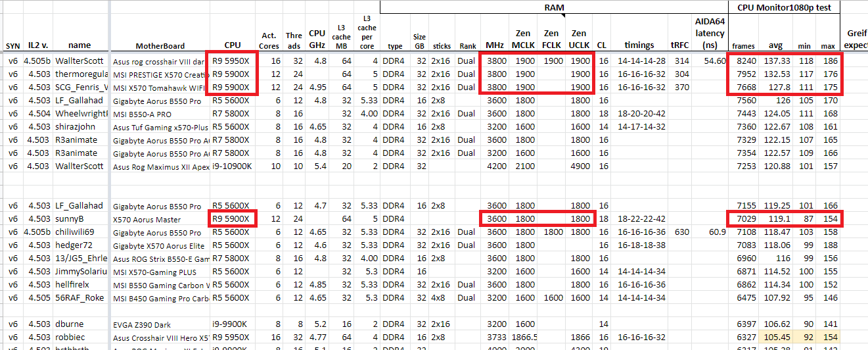Select the frames value '7029'
Viewport: 868px width, 350px height.
point(746,218)
